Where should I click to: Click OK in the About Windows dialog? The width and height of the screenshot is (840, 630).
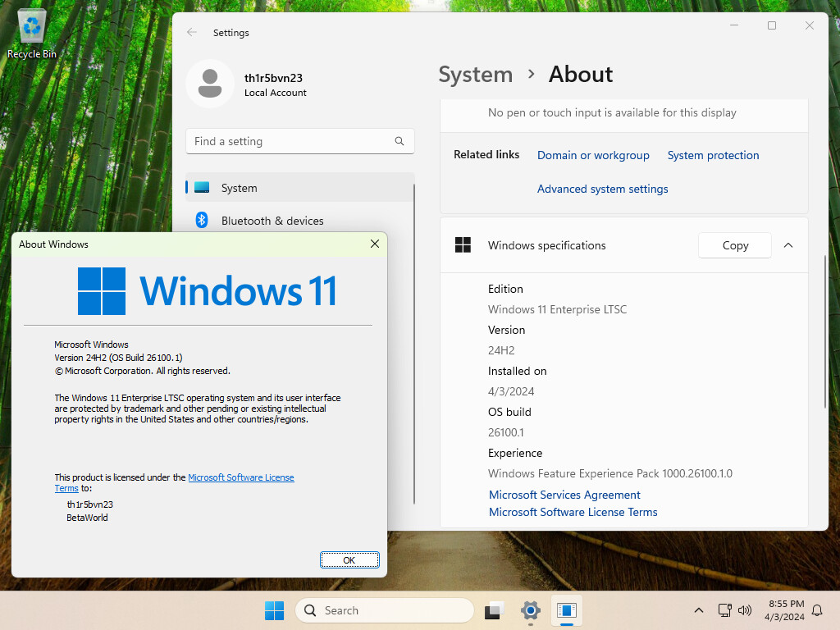pyautogui.click(x=349, y=559)
